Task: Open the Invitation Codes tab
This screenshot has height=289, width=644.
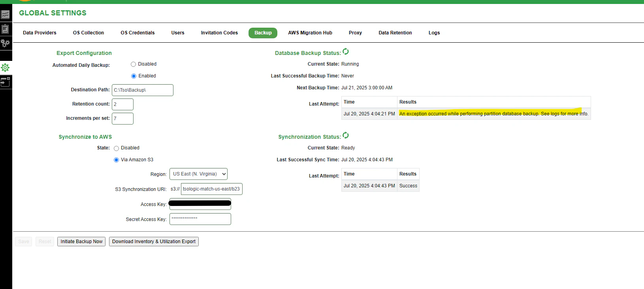Action: tap(219, 33)
